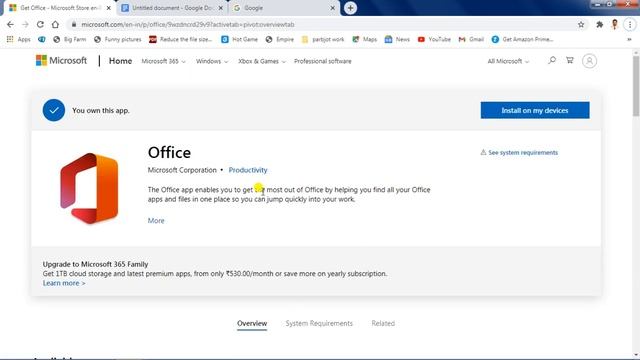Screen dimensions: 640x360
Task: Open a new tab with plus button
Action: [350, 8]
